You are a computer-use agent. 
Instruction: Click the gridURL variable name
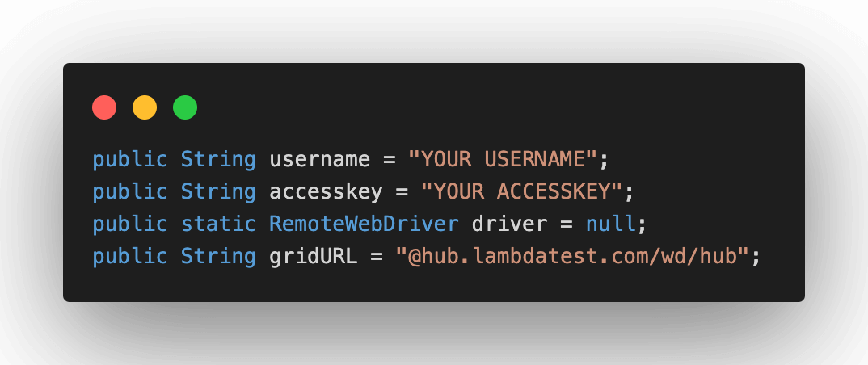[313, 256]
